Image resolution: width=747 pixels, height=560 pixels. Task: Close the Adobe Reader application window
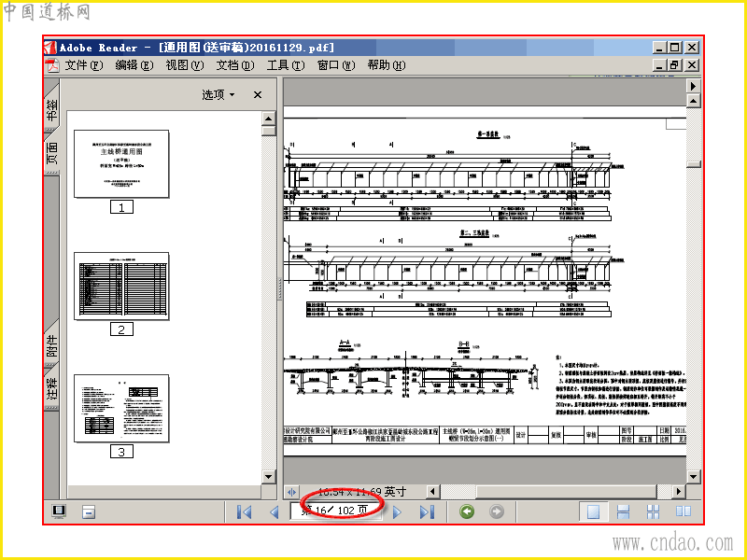point(692,48)
